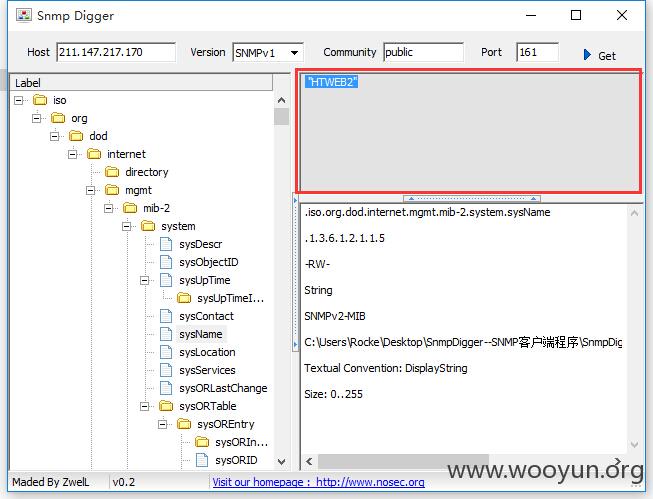Maximize the Snmp Digger window

tap(576, 15)
